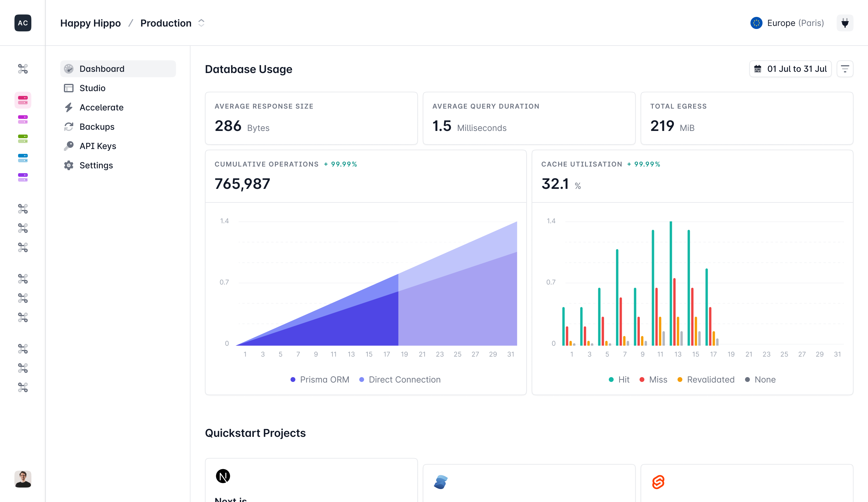The image size is (868, 502).
Task: Click the Next.js quickstart logo
Action: [x=223, y=476]
